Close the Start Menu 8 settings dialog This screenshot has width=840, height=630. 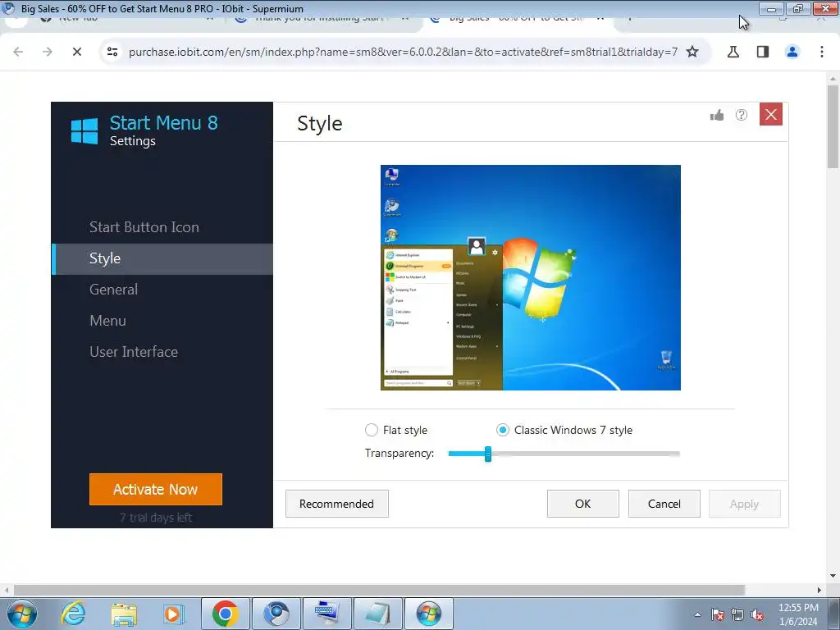pyautogui.click(x=771, y=114)
